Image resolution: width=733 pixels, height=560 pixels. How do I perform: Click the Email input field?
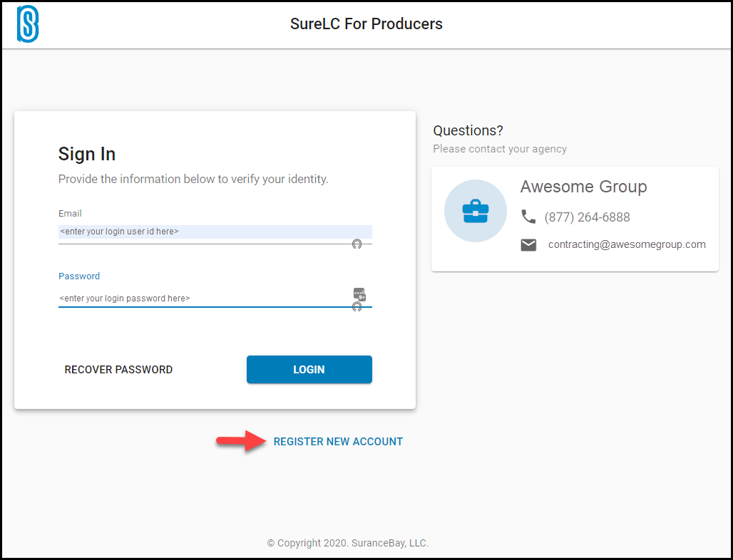[x=215, y=232]
